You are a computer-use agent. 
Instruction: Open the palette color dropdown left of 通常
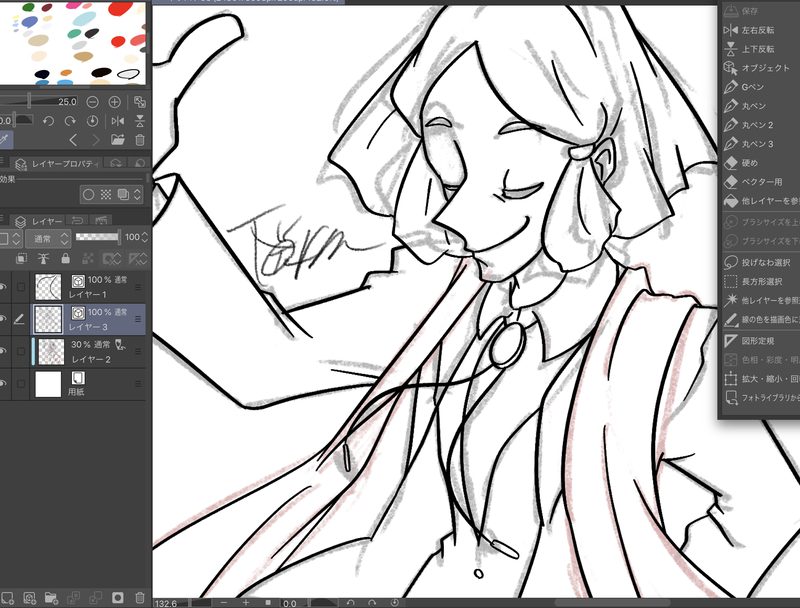coord(10,238)
